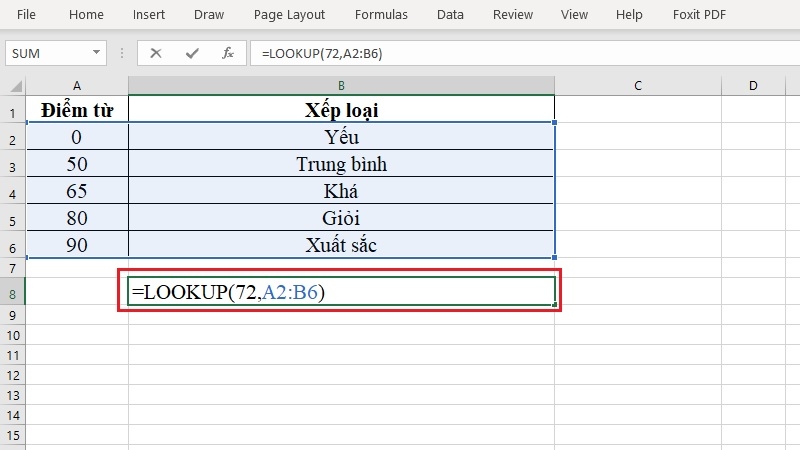The image size is (800, 450).
Task: Select row 11 header
Action: point(12,355)
